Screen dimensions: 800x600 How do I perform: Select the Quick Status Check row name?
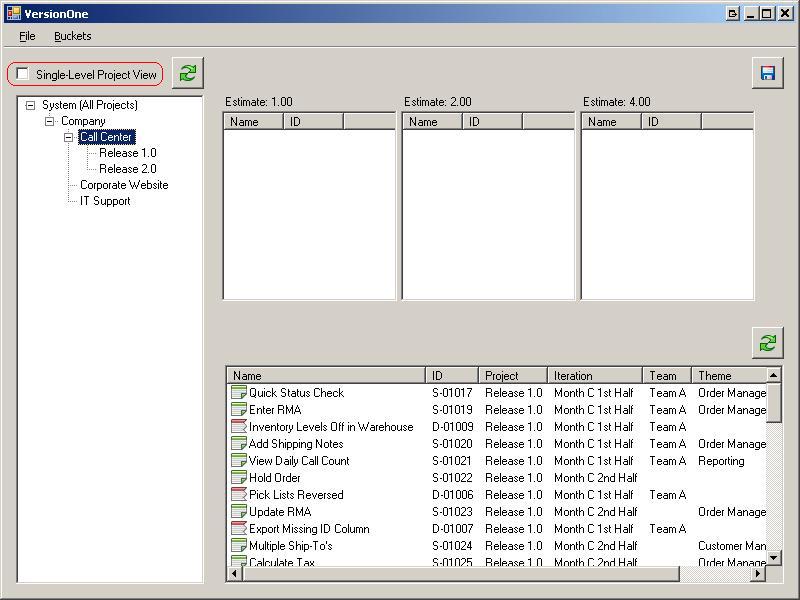click(x=296, y=393)
